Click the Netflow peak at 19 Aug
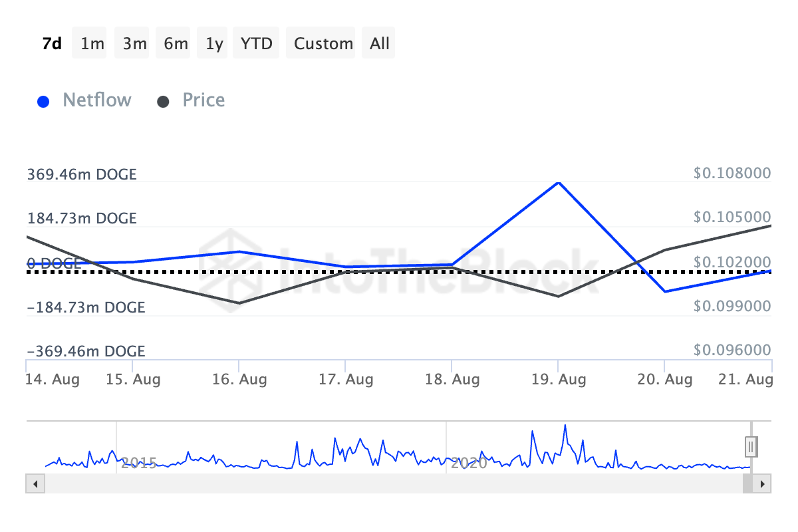 click(559, 182)
